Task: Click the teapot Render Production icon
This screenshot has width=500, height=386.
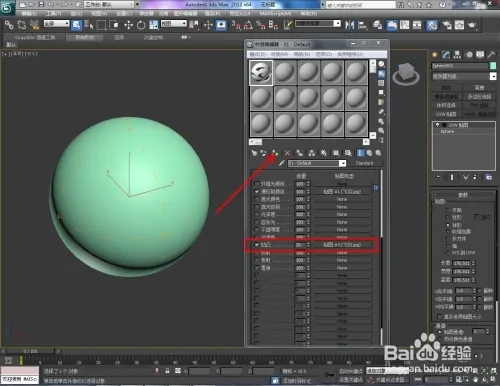Action: point(472,25)
